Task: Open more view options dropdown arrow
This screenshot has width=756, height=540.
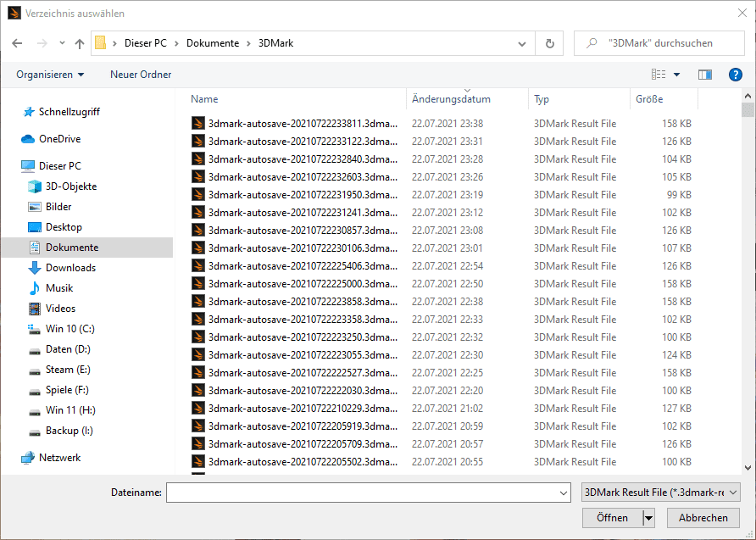Action: point(676,75)
